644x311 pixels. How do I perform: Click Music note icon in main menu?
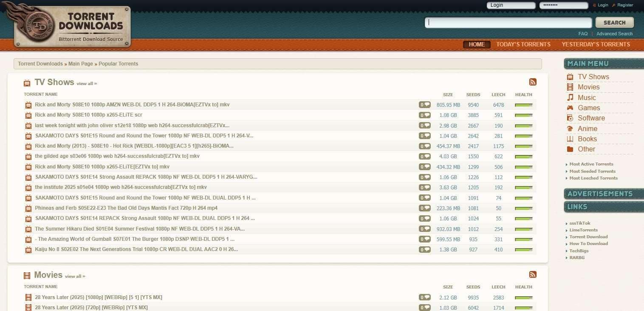(x=570, y=97)
